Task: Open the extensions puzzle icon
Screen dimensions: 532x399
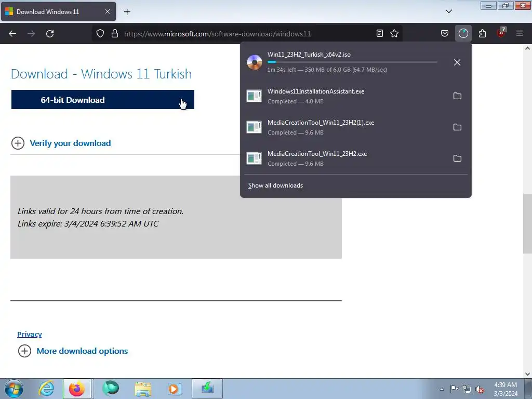Action: point(482,33)
